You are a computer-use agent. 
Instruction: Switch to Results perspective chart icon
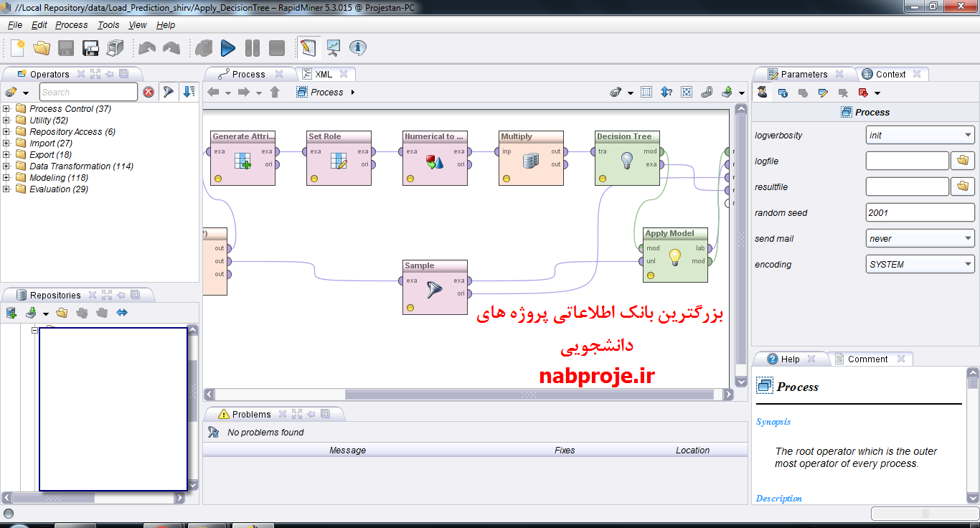[334, 48]
